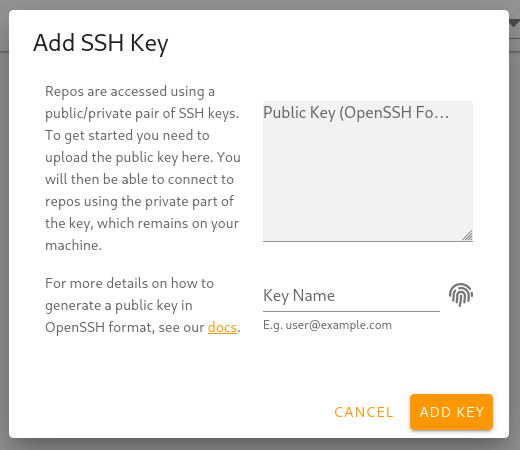Click the Add SSH Key dialog title

pyautogui.click(x=101, y=43)
